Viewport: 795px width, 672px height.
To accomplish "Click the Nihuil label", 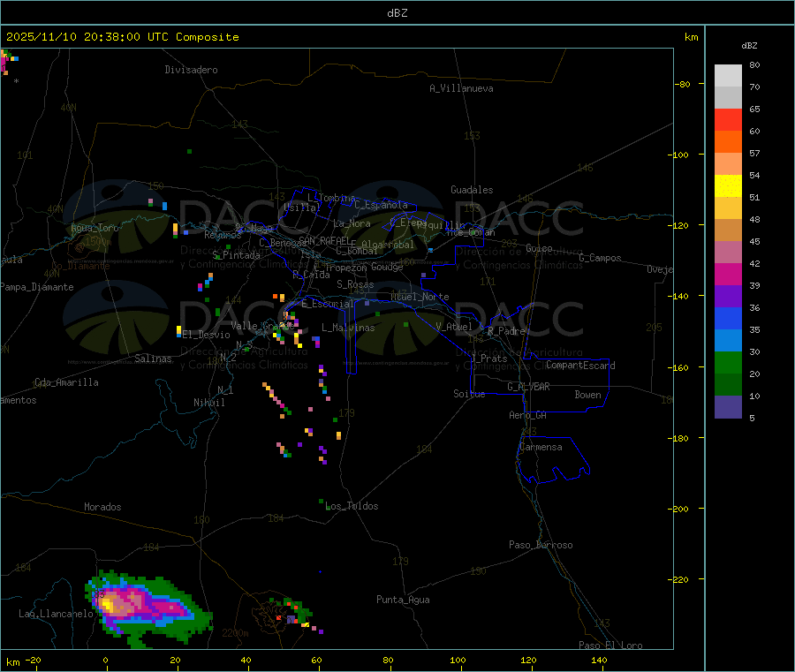I will (x=208, y=403).
